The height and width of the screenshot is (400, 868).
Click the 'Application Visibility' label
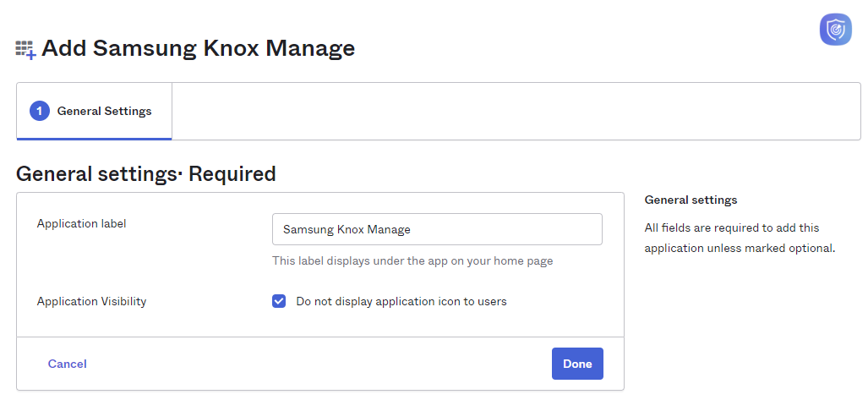(x=91, y=301)
